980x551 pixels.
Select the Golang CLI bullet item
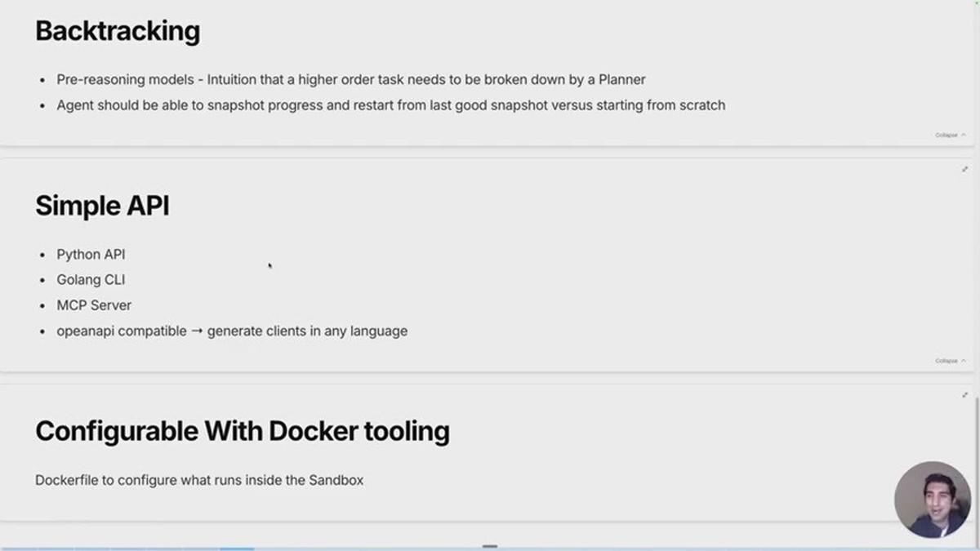(x=91, y=280)
